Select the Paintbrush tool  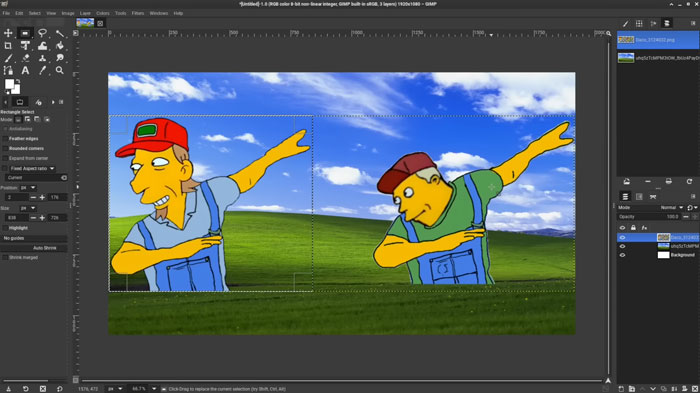tap(8, 58)
